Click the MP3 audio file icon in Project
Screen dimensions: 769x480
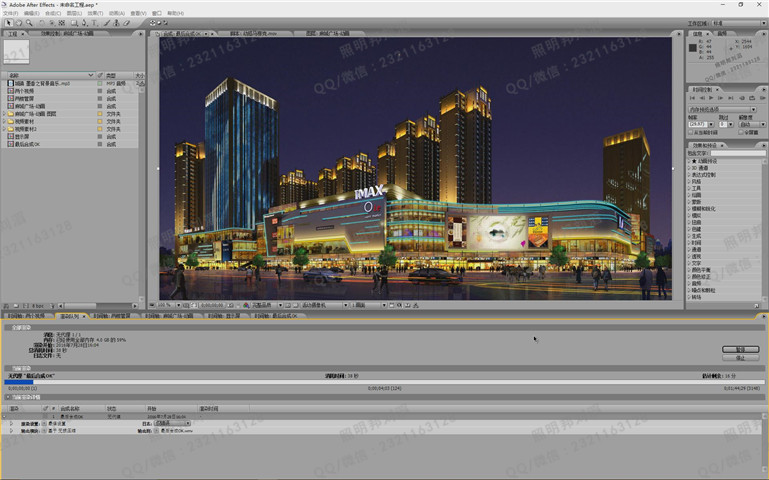(x=10, y=83)
